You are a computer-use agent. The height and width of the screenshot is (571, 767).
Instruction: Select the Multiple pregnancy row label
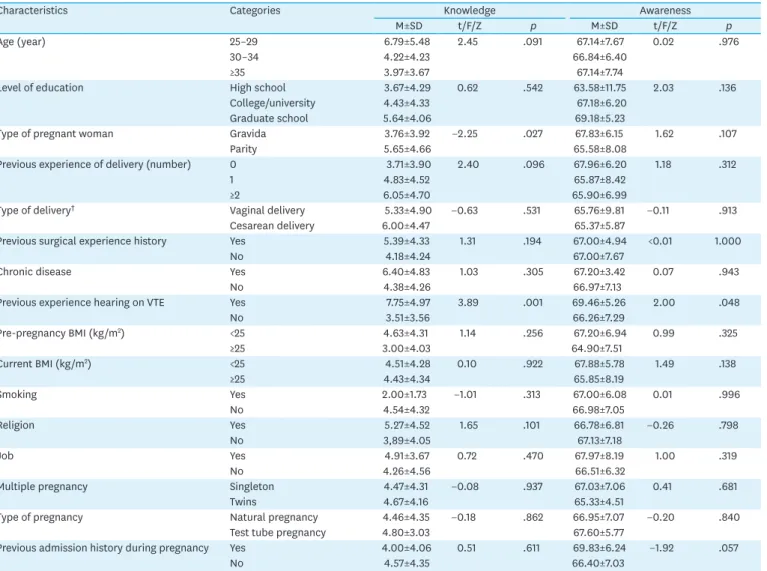[44, 486]
